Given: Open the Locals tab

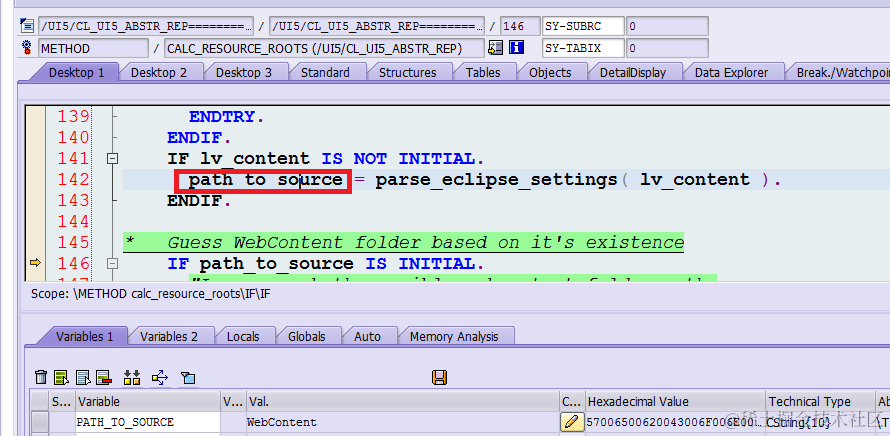Looking at the screenshot, I should (x=243, y=336).
